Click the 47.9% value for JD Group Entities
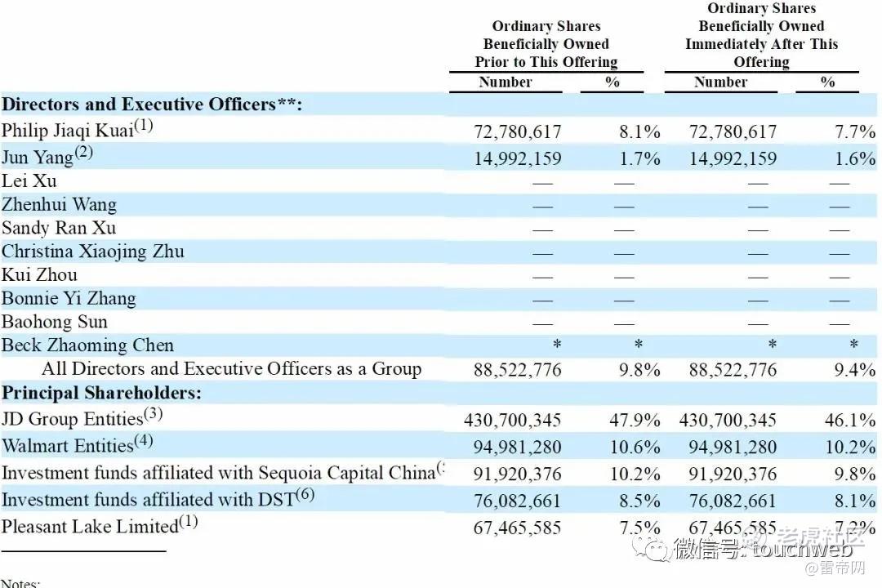 click(x=635, y=421)
